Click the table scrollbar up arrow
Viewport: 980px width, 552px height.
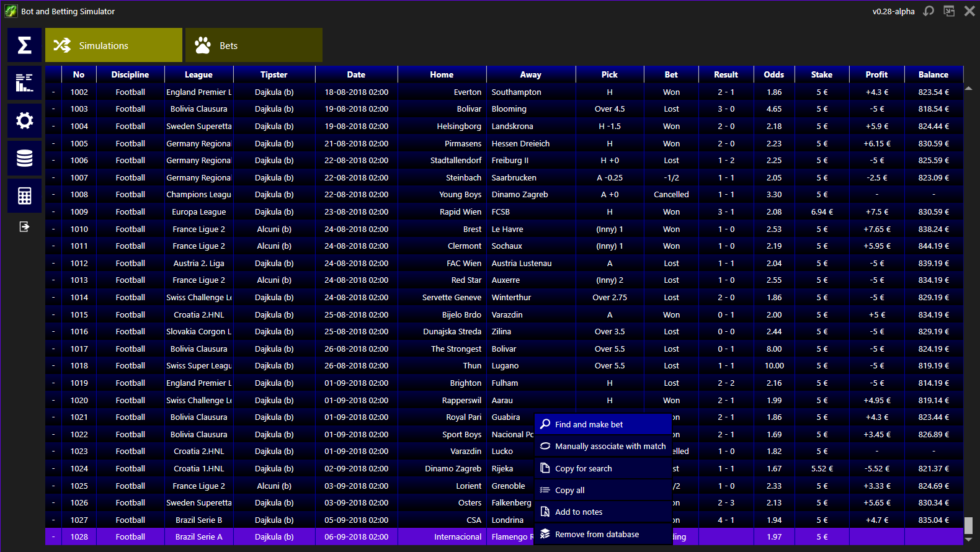tap(968, 89)
